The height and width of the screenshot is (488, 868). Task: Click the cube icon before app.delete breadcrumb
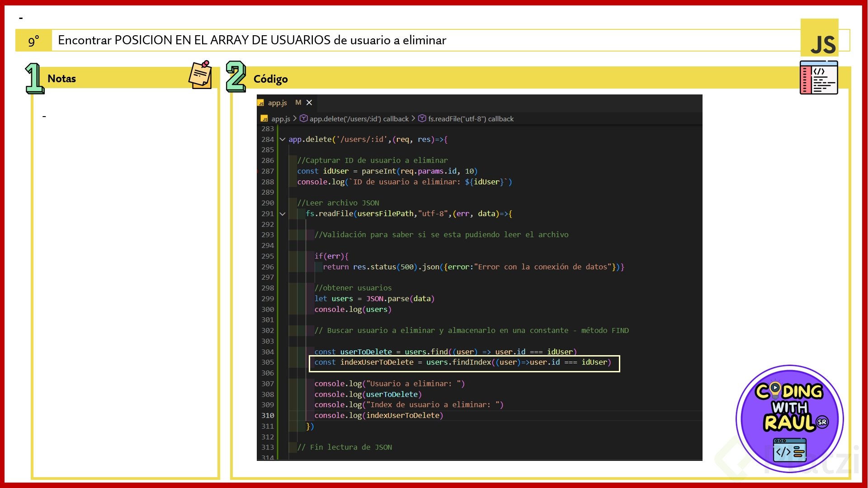point(304,118)
